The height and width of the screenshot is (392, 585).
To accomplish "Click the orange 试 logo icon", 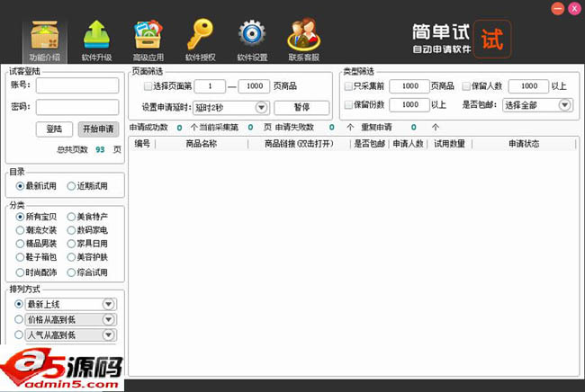I will pos(492,40).
